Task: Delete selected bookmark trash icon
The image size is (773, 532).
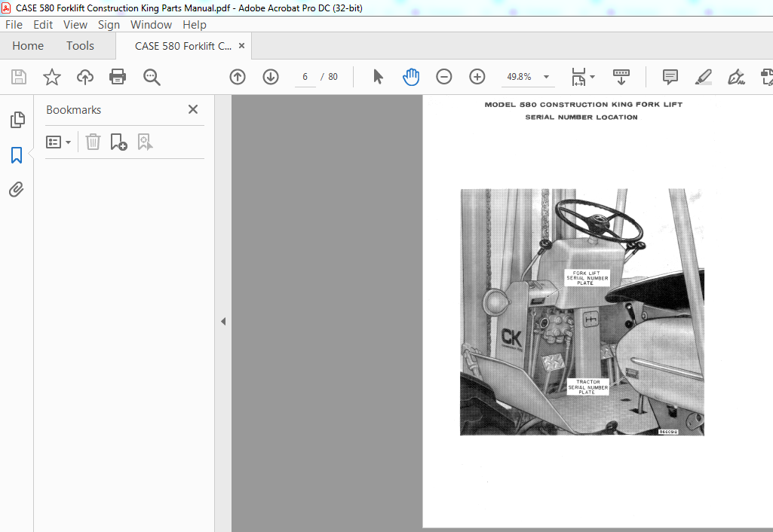Action: (x=93, y=142)
